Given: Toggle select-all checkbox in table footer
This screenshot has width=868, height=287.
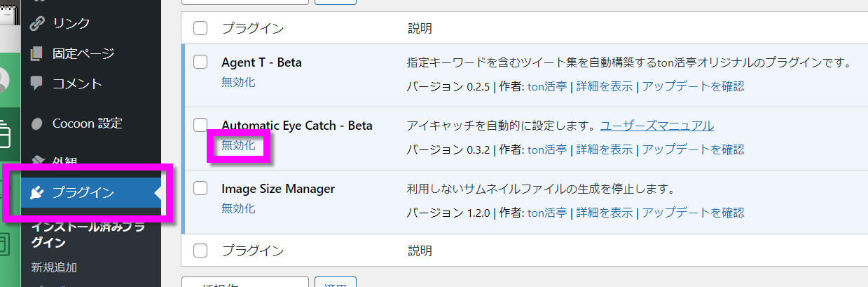Looking at the screenshot, I should [x=200, y=250].
